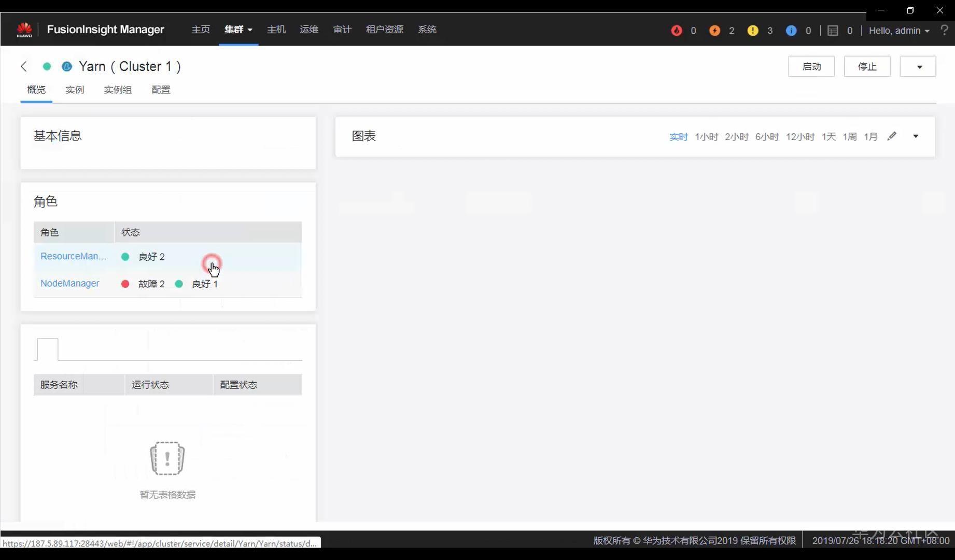Switch to the 实例 tab
Viewport: 955px width, 560px height.
tap(75, 90)
